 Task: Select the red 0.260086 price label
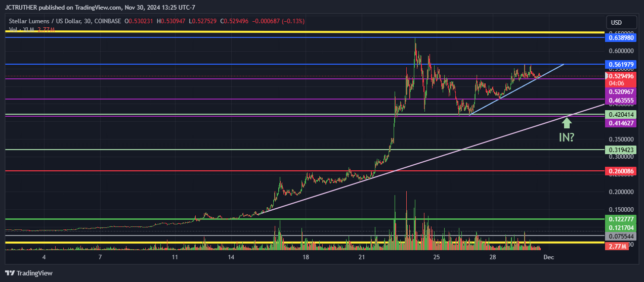[x=621, y=171]
